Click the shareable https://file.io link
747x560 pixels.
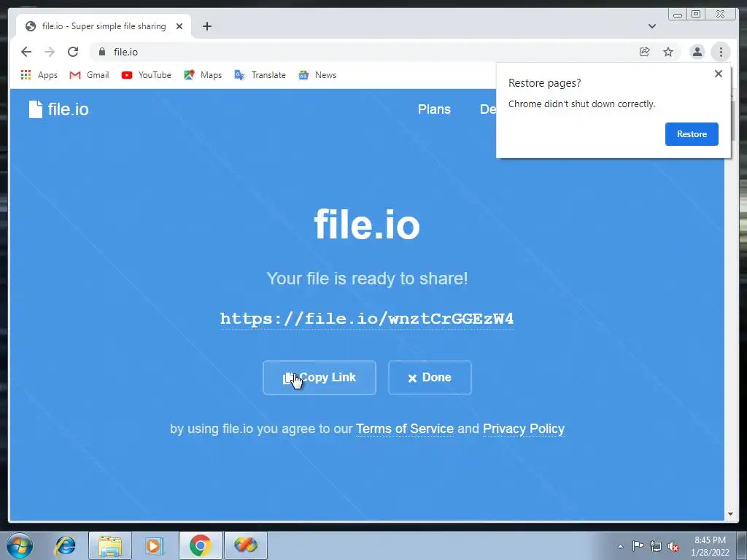pyautogui.click(x=367, y=319)
